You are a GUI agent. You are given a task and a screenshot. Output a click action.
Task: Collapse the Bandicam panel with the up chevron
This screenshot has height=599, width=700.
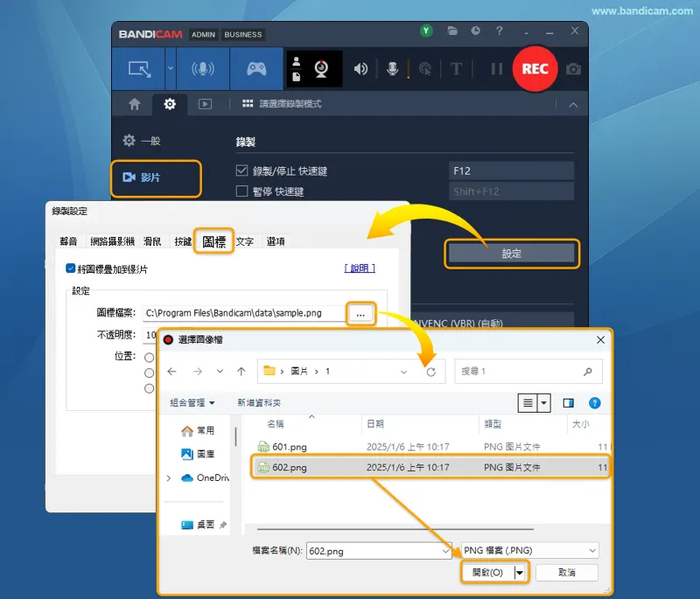coord(573,105)
